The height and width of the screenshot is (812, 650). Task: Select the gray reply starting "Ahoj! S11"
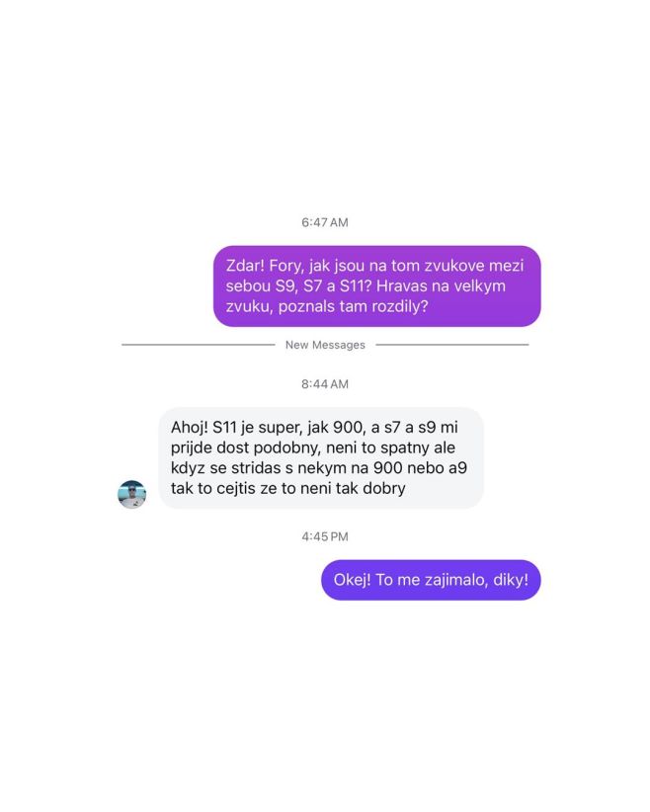321,457
